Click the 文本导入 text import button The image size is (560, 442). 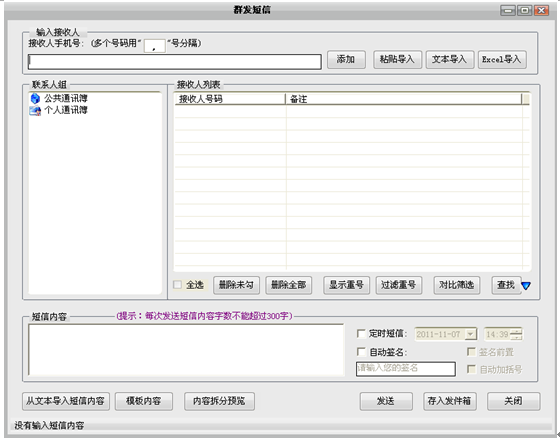[x=450, y=59]
